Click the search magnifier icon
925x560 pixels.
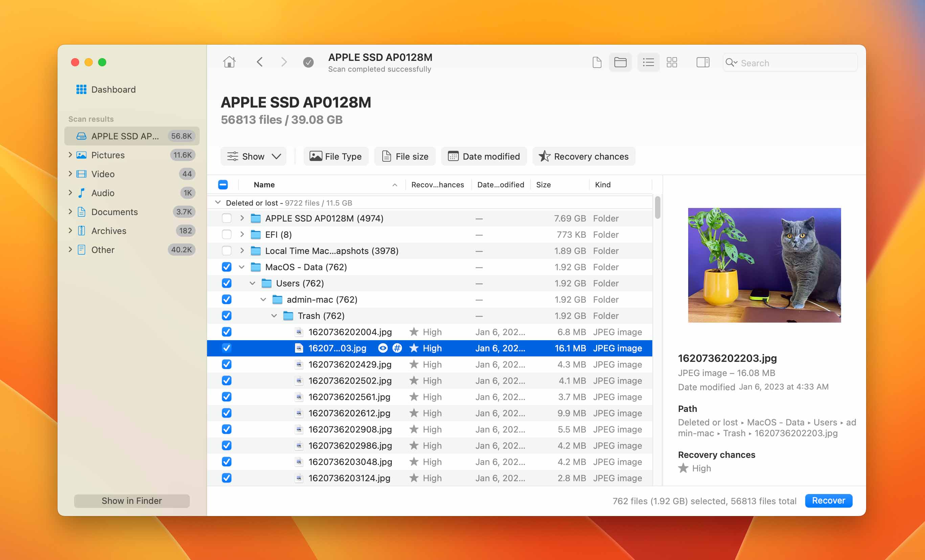tap(730, 62)
